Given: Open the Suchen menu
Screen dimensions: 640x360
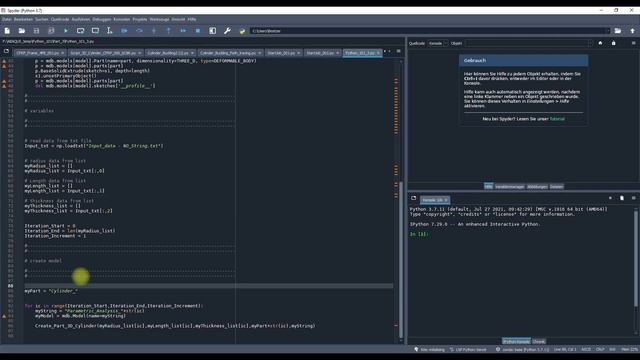Looking at the screenshot, I should 42,19.
